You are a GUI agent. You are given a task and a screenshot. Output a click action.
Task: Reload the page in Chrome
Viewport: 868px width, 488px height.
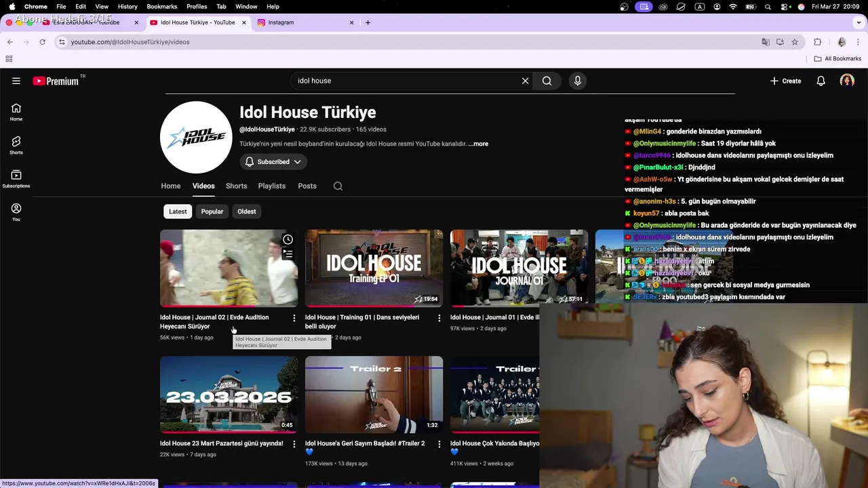coord(42,42)
